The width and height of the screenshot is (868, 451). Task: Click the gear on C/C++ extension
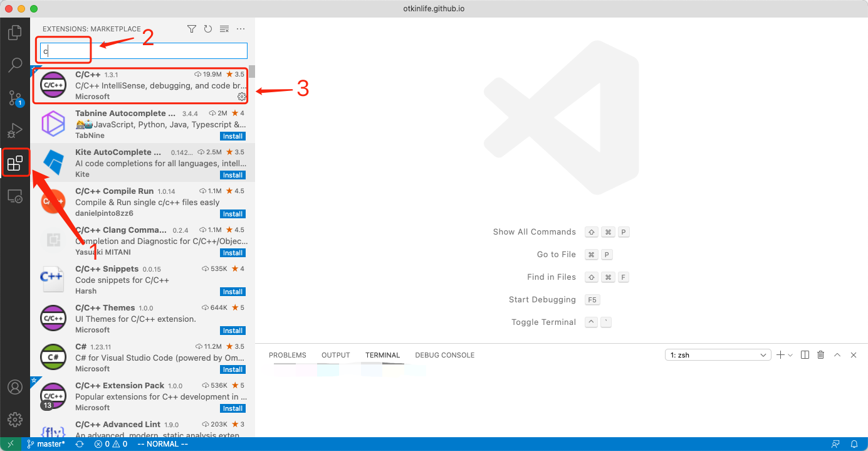click(242, 97)
